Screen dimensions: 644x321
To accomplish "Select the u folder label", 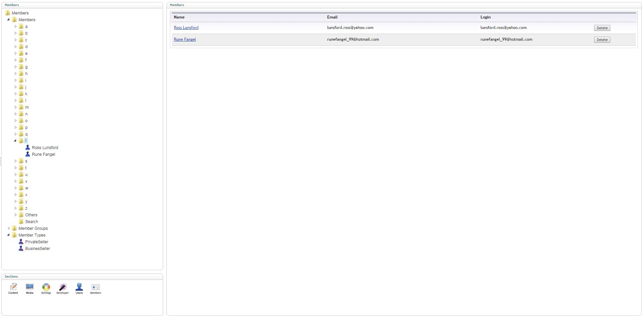I will [26, 175].
